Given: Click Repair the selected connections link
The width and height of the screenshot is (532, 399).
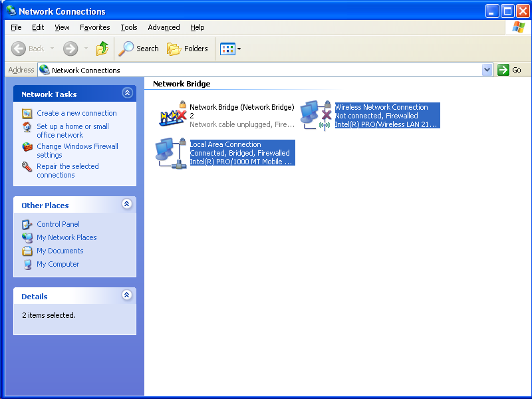Looking at the screenshot, I should point(68,171).
